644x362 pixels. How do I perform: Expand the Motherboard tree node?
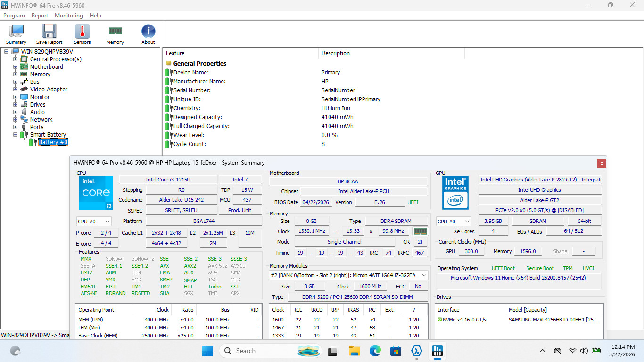[16, 67]
